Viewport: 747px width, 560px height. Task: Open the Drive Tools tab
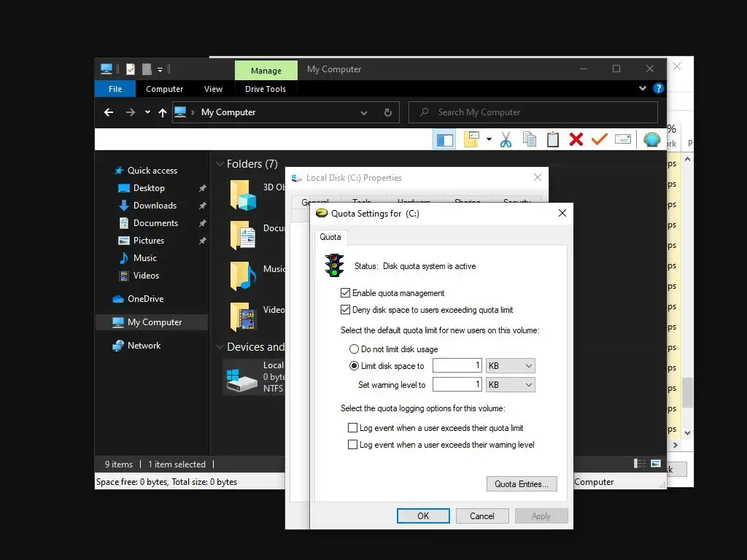(x=266, y=89)
